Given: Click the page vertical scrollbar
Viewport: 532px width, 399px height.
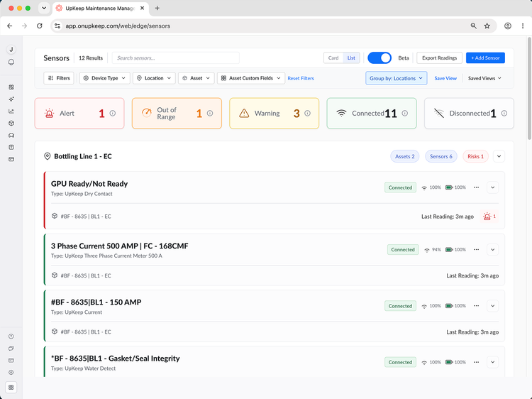Looking at the screenshot, I should [x=529, y=88].
